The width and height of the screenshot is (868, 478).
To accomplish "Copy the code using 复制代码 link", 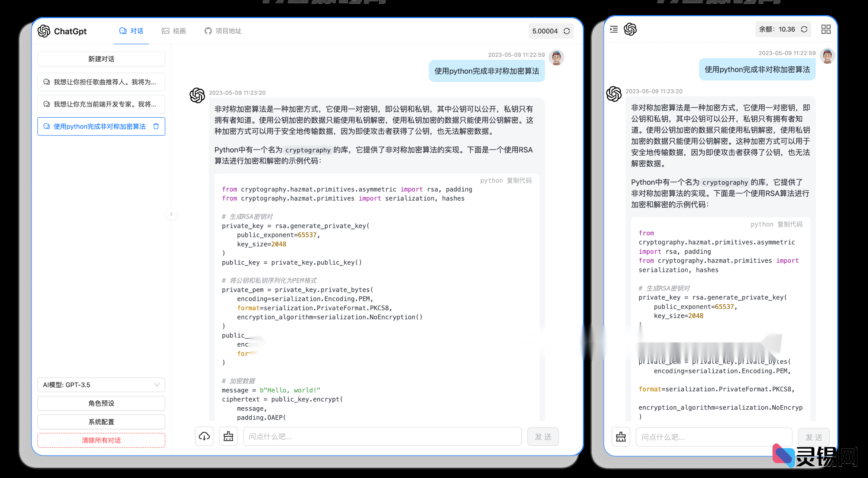I will (x=519, y=180).
